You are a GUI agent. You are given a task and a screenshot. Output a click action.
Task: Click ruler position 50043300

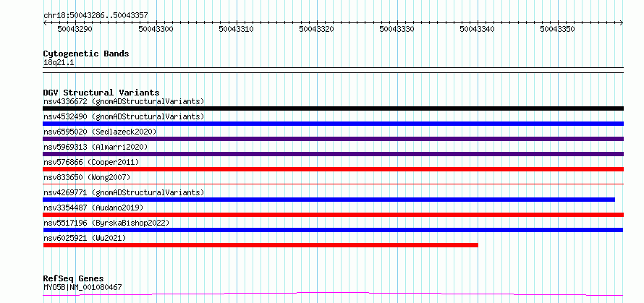(x=156, y=29)
